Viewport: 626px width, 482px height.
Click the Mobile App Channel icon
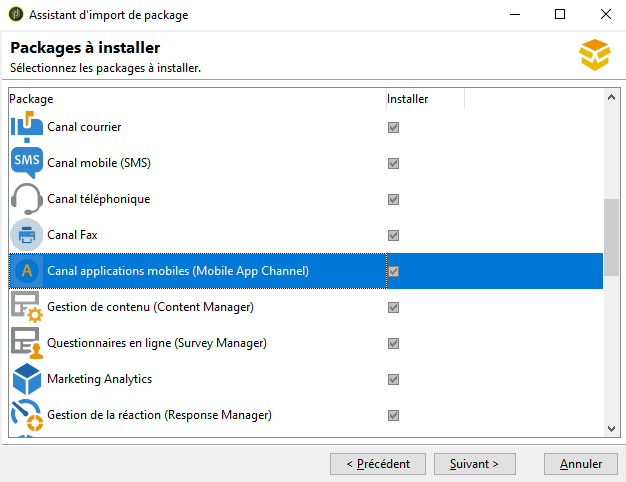click(26, 271)
